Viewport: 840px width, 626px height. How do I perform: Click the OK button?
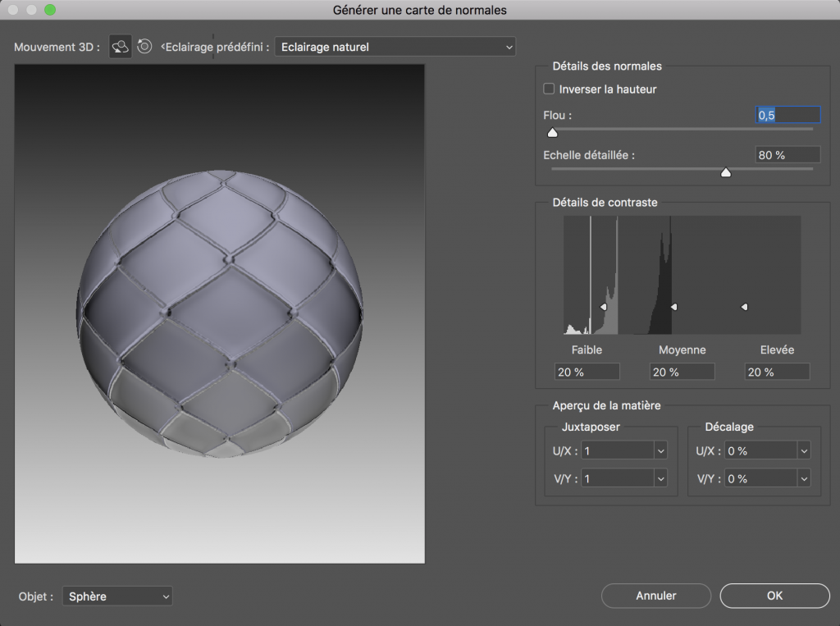pyautogui.click(x=774, y=596)
